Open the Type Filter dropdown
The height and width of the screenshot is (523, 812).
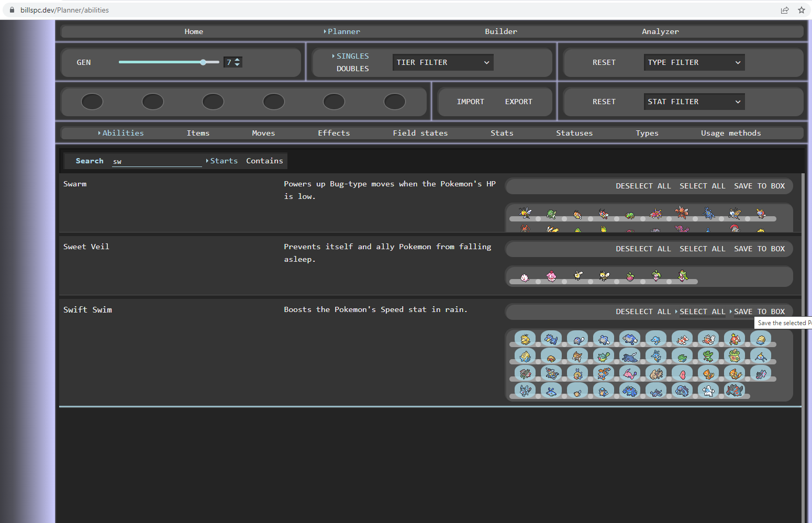(694, 62)
